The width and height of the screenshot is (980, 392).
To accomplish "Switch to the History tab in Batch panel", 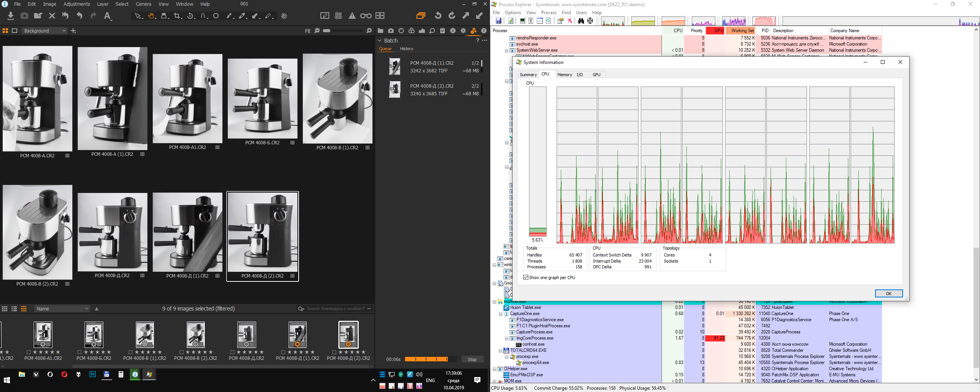I will 407,49.
